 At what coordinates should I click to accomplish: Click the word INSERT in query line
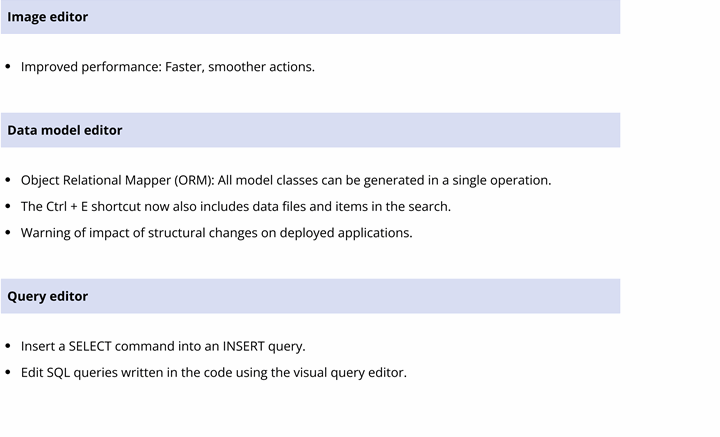[x=243, y=346]
